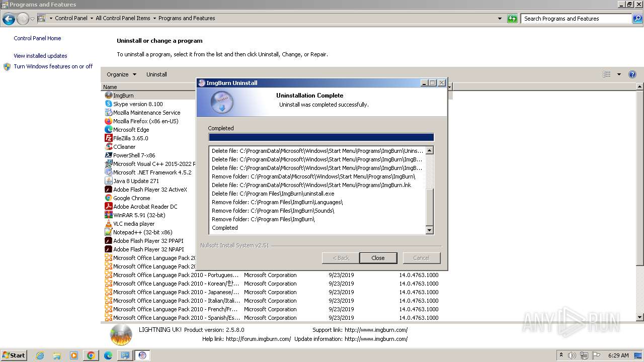Select the Microsoft Edge icon in list
Viewport: 644px width, 362px height.
click(x=108, y=130)
